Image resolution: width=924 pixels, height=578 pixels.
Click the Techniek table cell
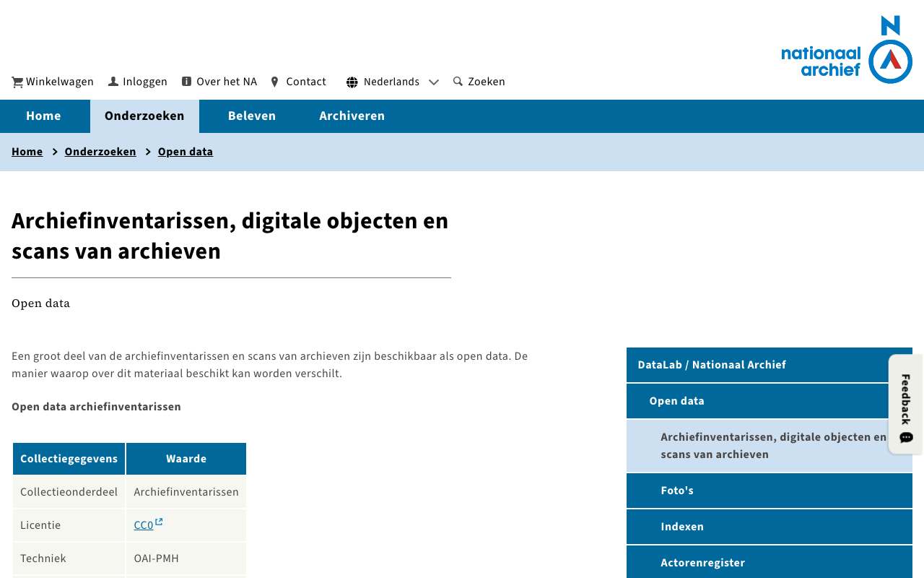click(69, 558)
